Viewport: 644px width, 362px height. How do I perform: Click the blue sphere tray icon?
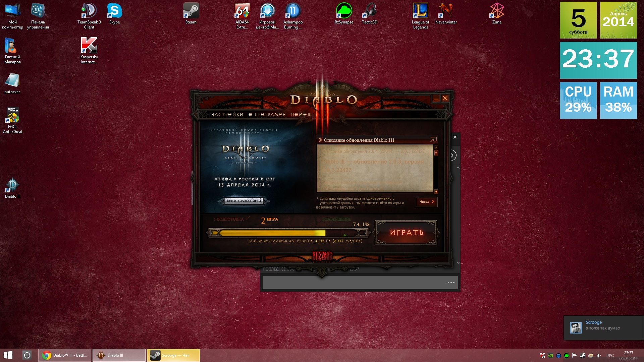click(x=558, y=356)
